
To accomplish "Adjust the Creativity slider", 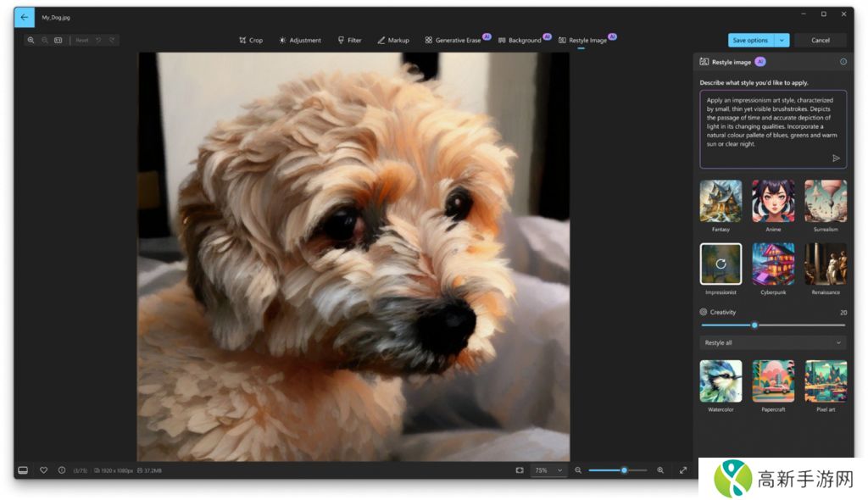I will pyautogui.click(x=754, y=325).
